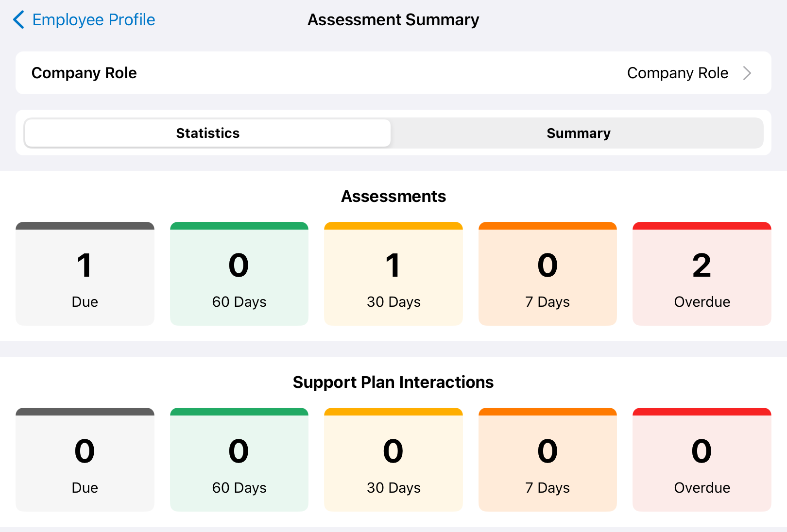Select Support Plan 7 Days card
The image size is (787, 532).
(547, 460)
